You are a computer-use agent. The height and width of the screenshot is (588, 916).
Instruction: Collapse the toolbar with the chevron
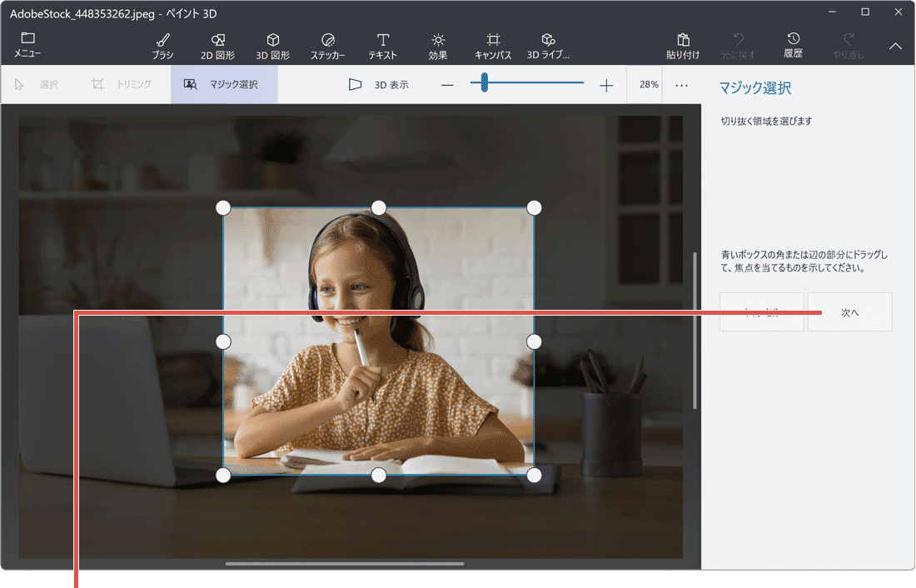click(895, 47)
